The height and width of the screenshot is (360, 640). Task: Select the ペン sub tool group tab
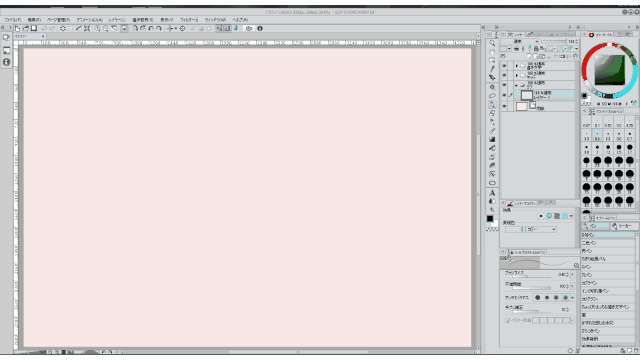pyautogui.click(x=596, y=226)
